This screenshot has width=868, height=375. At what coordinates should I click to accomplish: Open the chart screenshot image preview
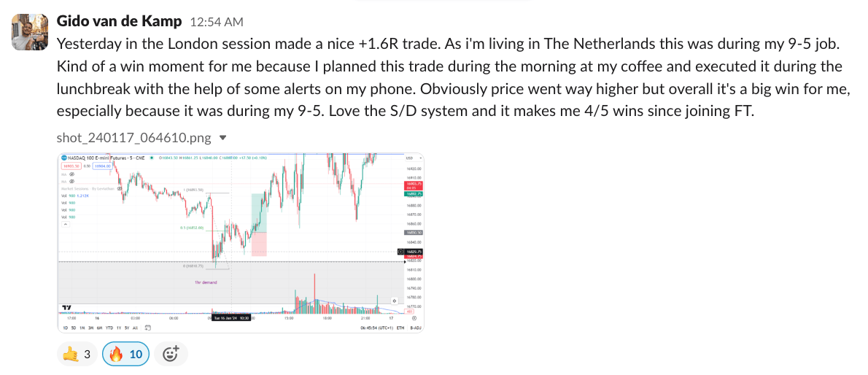241,241
